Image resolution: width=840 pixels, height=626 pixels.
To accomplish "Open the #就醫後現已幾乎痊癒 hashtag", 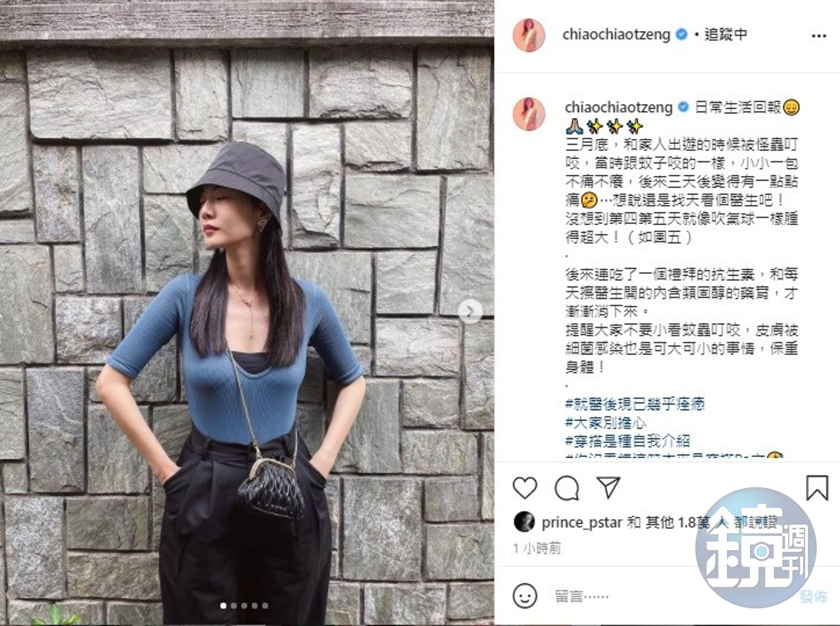I will pos(635,404).
